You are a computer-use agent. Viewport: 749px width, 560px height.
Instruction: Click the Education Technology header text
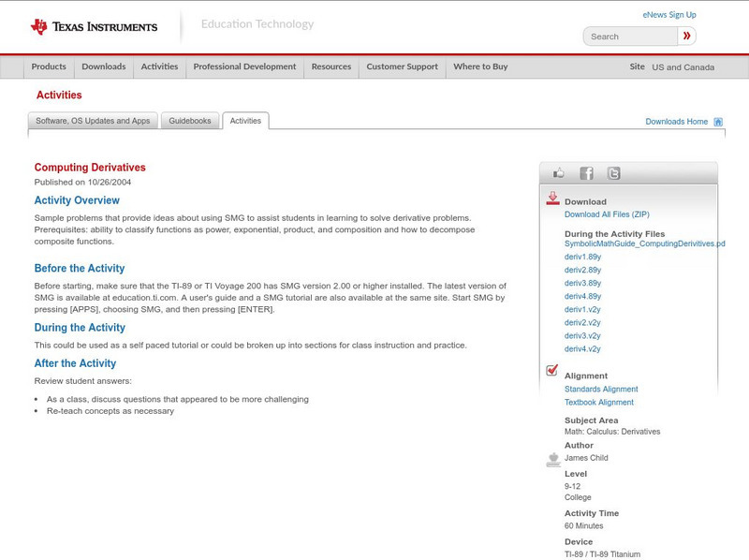click(257, 24)
